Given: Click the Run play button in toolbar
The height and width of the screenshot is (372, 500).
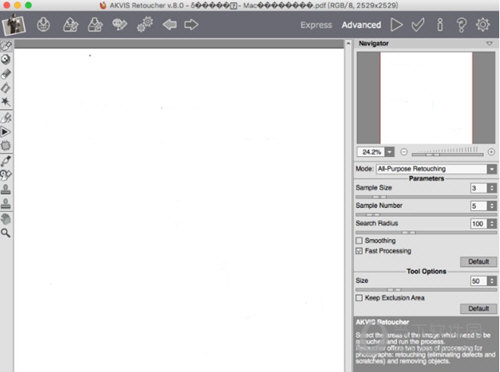Looking at the screenshot, I should pos(396,25).
